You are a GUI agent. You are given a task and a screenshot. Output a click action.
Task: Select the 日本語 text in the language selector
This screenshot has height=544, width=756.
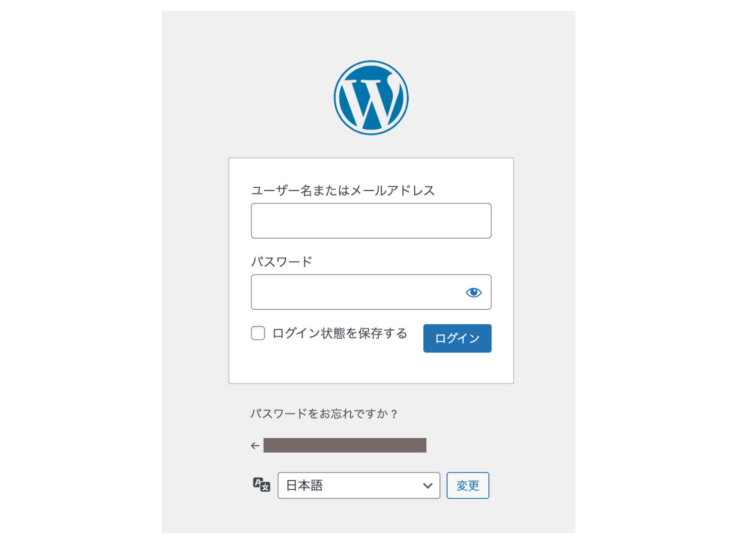[304, 486]
